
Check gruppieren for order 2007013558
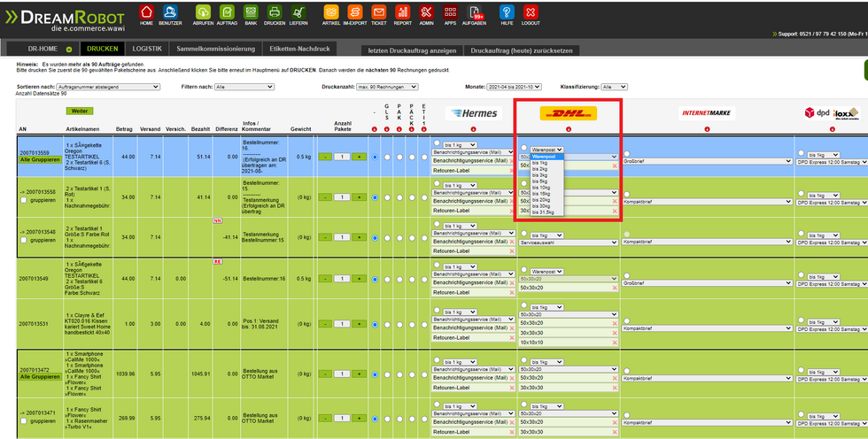[24, 200]
